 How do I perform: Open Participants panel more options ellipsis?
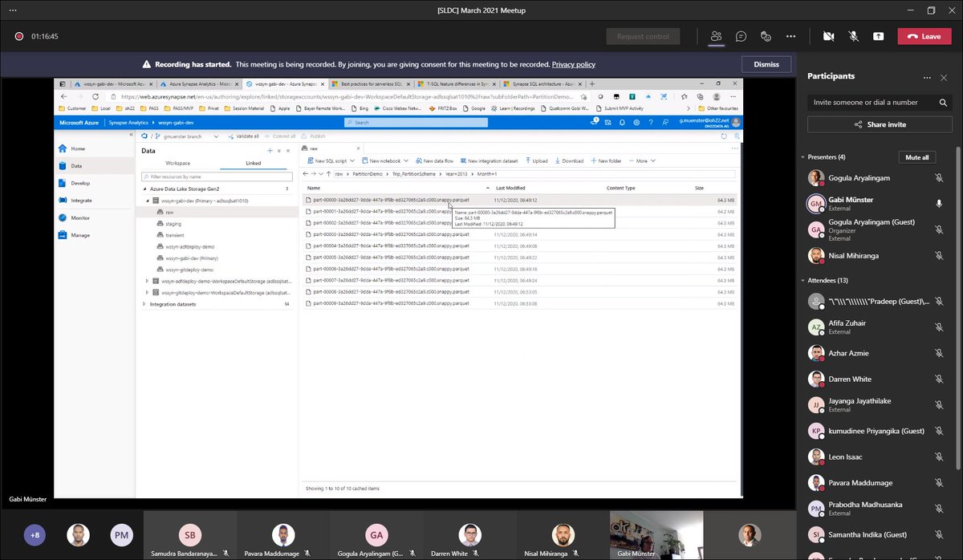(x=927, y=77)
